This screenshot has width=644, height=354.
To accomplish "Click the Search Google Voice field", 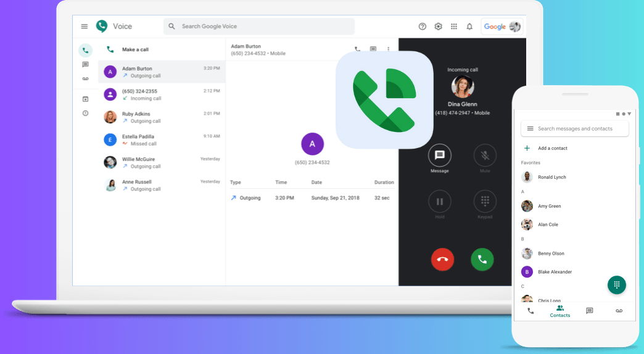I will (259, 27).
